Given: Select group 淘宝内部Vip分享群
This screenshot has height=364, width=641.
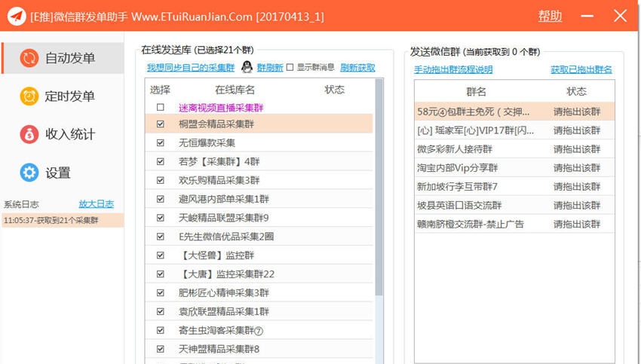Looking at the screenshot, I should pos(514,168).
